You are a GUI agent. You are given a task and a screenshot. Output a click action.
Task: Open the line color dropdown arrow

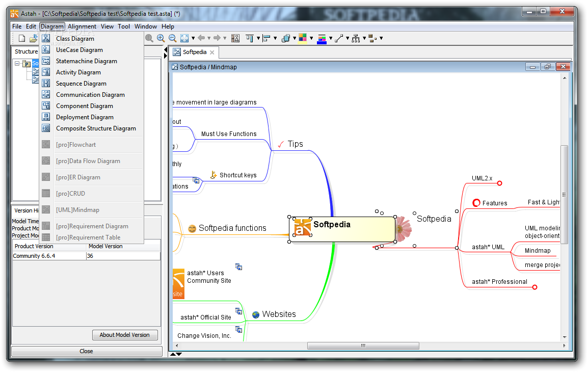330,38
